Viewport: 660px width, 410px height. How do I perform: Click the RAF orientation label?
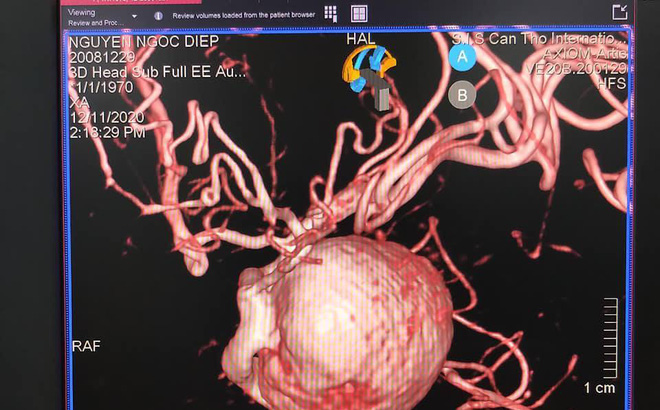click(x=86, y=345)
